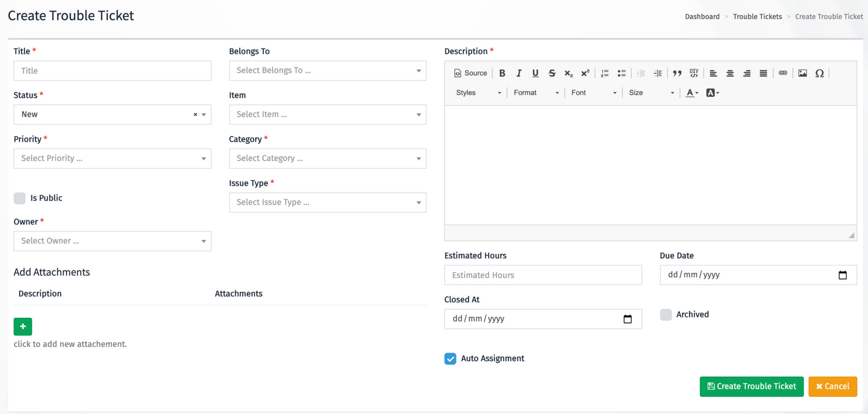The width and height of the screenshot is (868, 414).
Task: Enable the Archived checkbox
Action: pyautogui.click(x=666, y=315)
